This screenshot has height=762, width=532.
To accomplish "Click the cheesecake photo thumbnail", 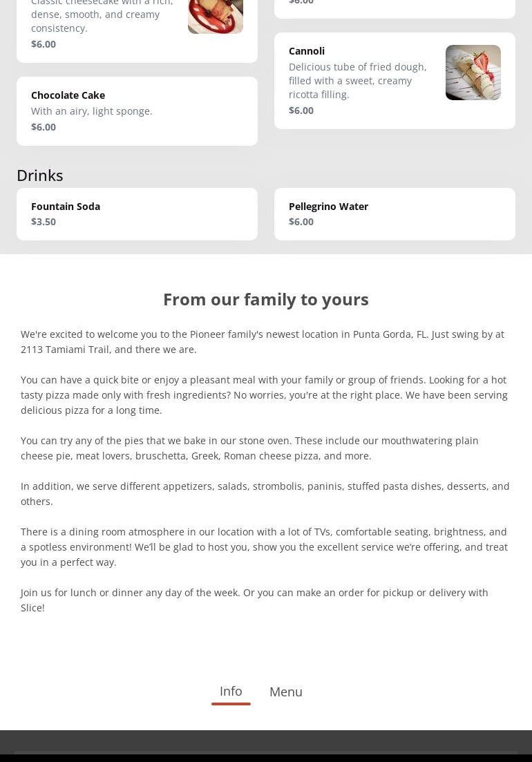I will [215, 16].
